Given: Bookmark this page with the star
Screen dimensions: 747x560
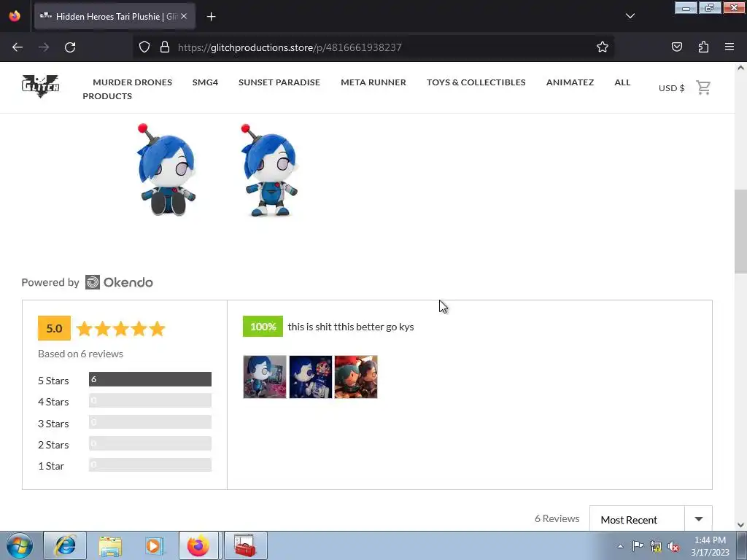Looking at the screenshot, I should [x=602, y=47].
